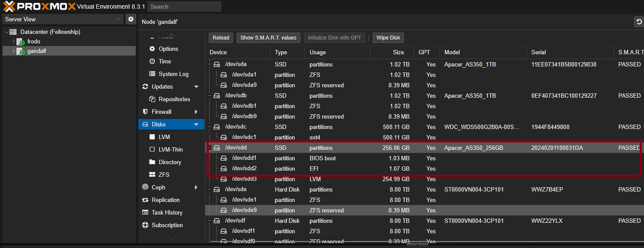Click the Options gear icon
Image resolution: width=644 pixels, height=248 pixels.
pos(152,49)
